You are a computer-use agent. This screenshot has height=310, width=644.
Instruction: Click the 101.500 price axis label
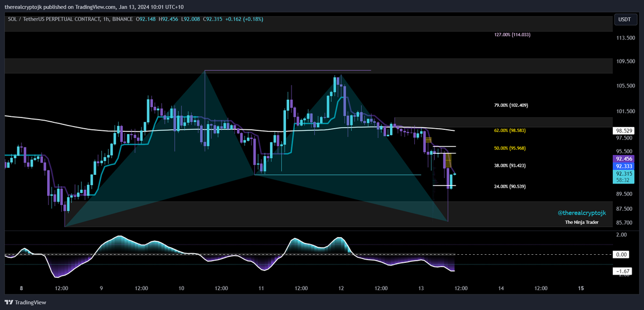point(626,112)
